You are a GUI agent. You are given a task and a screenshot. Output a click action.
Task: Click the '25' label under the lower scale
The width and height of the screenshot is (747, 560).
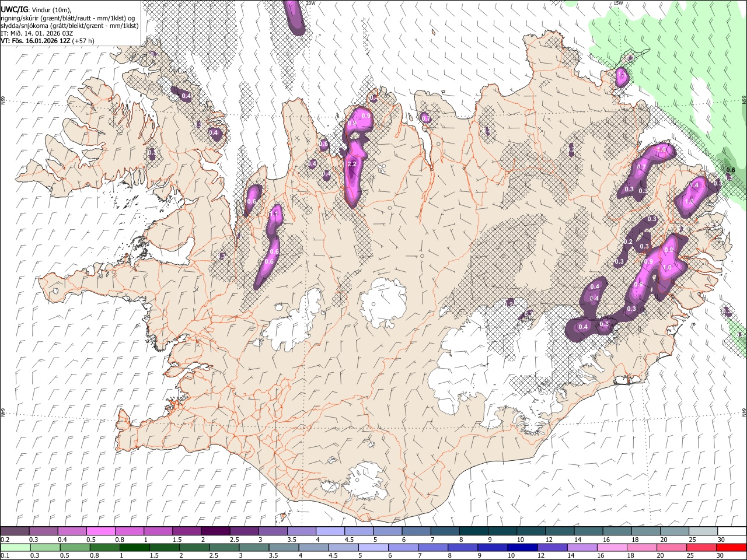(691, 556)
